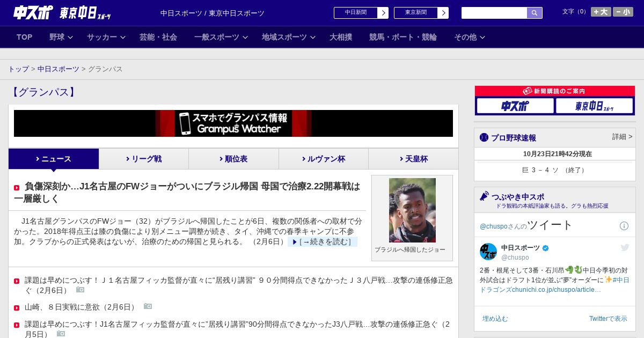Click the magnifier search button
This screenshot has width=644, height=338.
pos(535,13)
